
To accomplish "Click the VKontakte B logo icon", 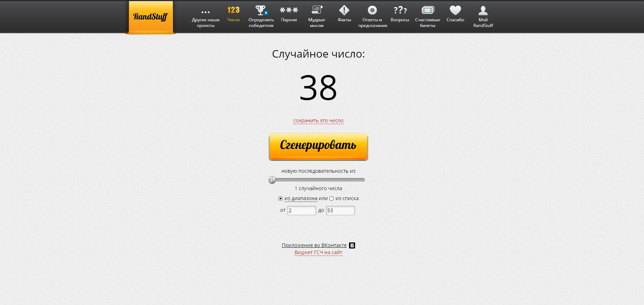I will coord(352,245).
